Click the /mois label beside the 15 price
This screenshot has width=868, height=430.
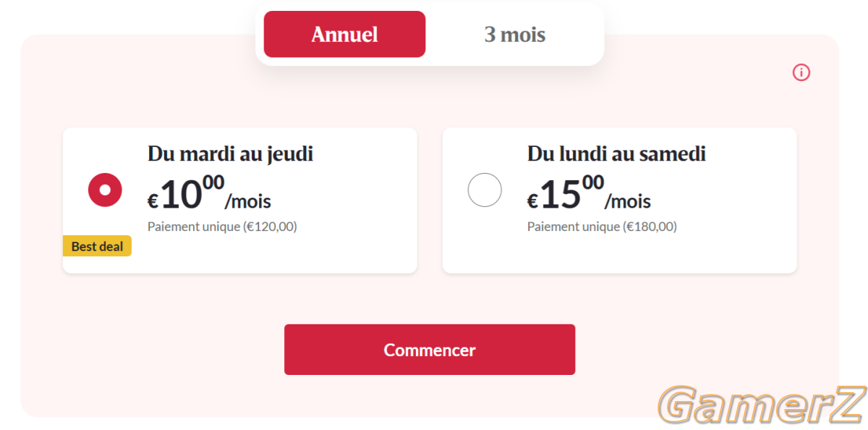tap(628, 201)
